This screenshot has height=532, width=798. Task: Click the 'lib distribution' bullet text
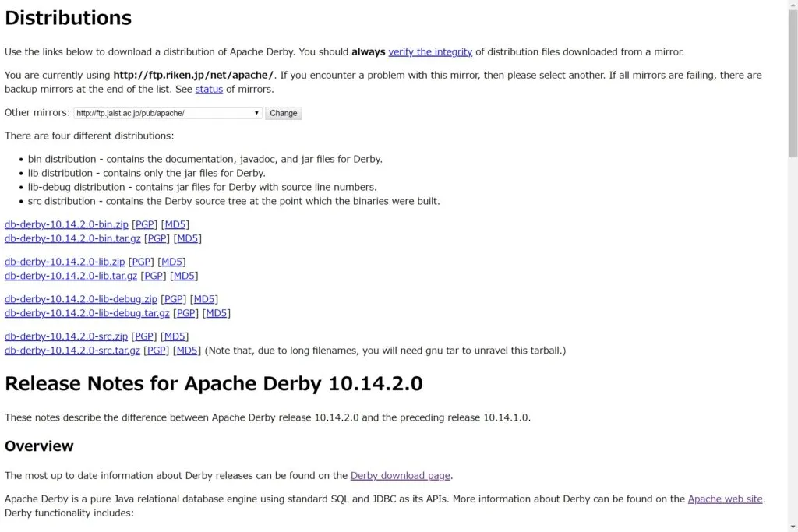147,174
